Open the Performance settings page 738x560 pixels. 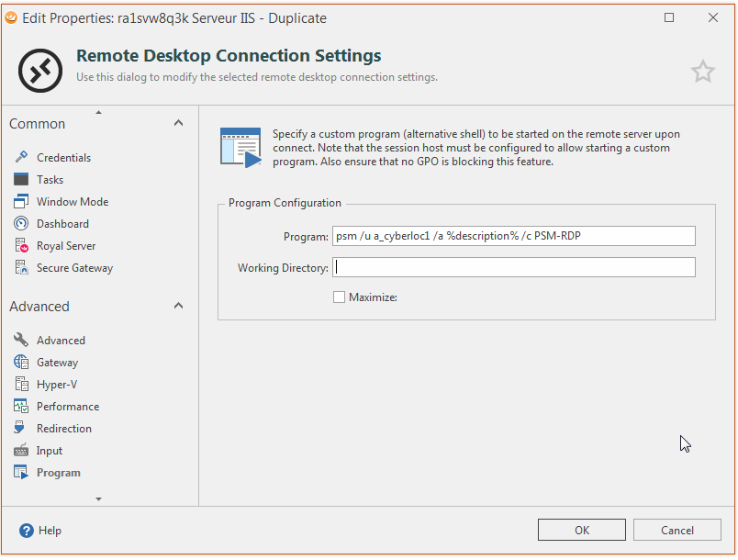tap(67, 407)
